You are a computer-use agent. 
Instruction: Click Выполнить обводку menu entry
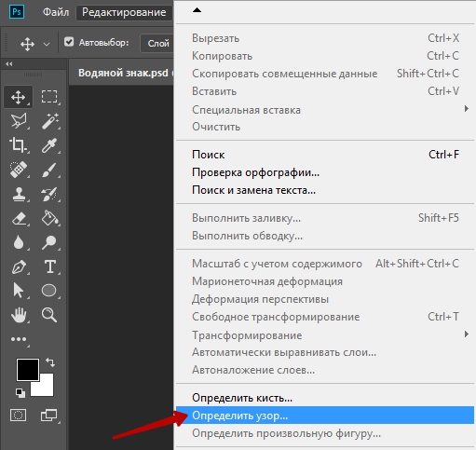coord(325,236)
